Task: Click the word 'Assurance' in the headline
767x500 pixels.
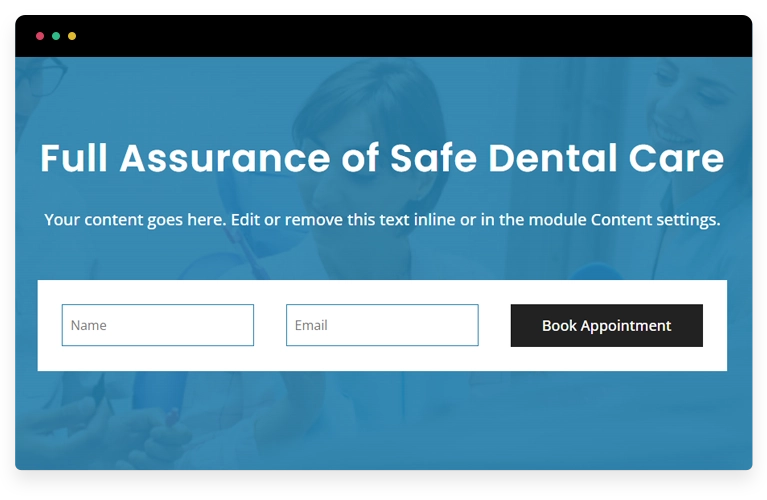Action: click(x=225, y=158)
